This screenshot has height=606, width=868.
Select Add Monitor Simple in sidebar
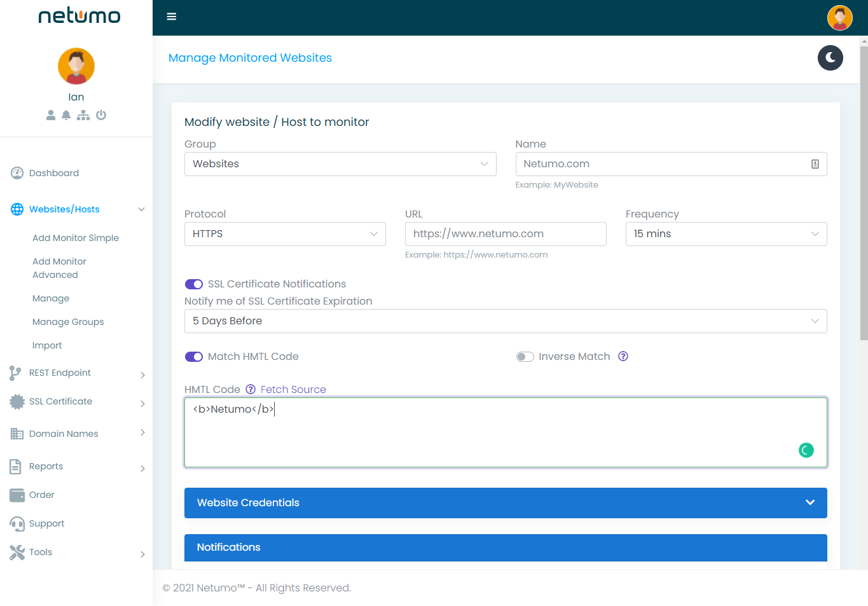pyautogui.click(x=76, y=238)
